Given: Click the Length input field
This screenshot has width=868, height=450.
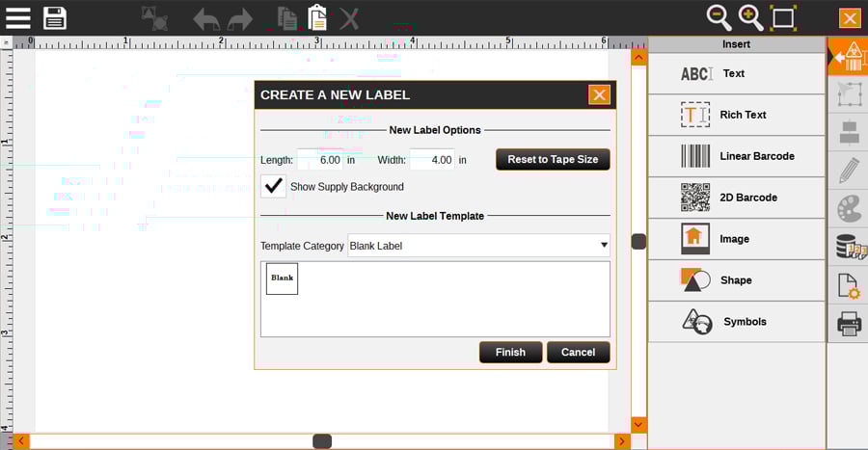Looking at the screenshot, I should coord(320,160).
